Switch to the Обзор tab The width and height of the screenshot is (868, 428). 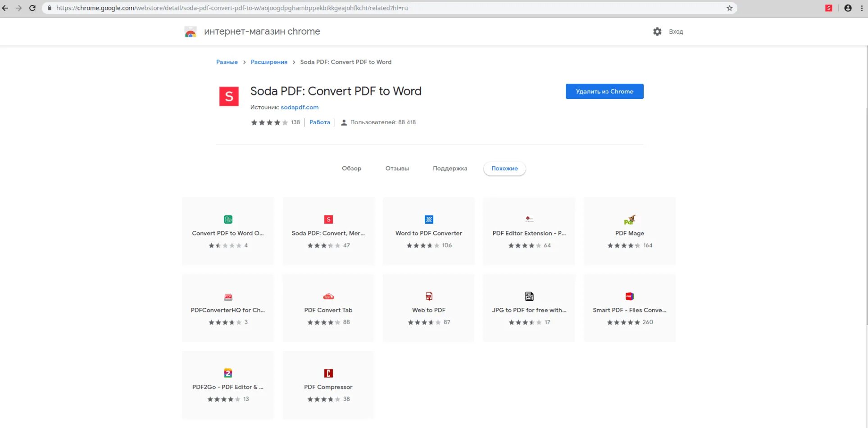pyautogui.click(x=351, y=168)
